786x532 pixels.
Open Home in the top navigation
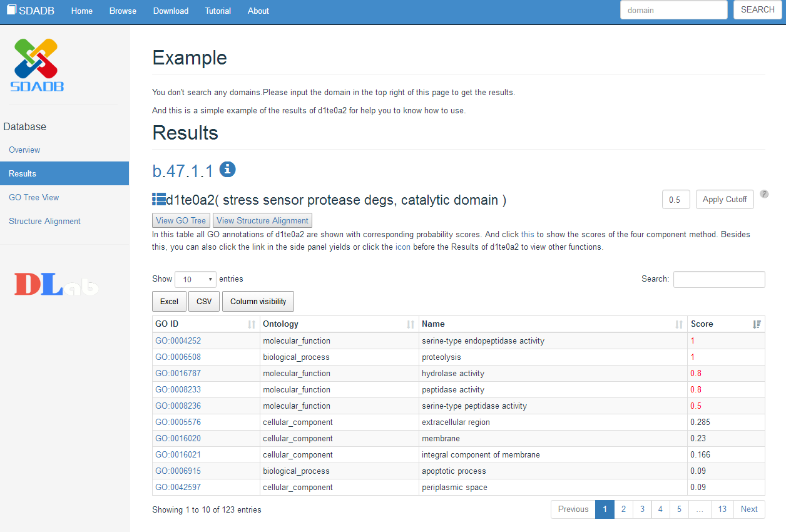[x=82, y=11]
